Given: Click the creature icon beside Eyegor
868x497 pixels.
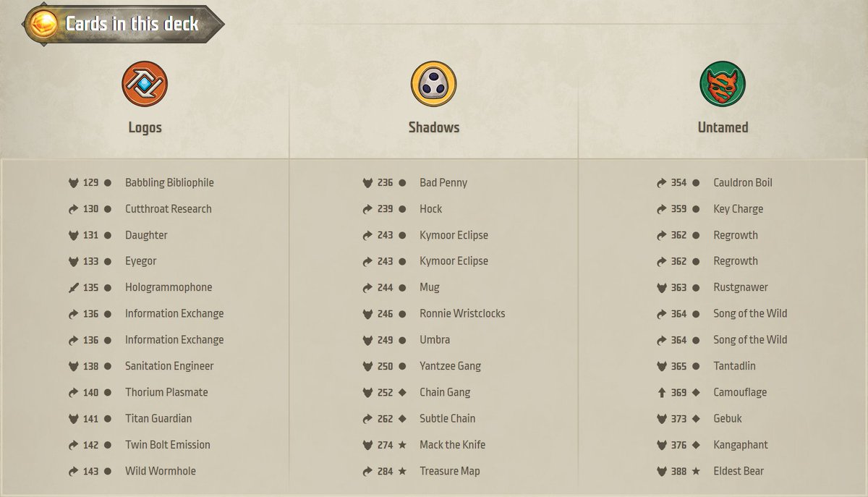Looking at the screenshot, I should coord(73,261).
